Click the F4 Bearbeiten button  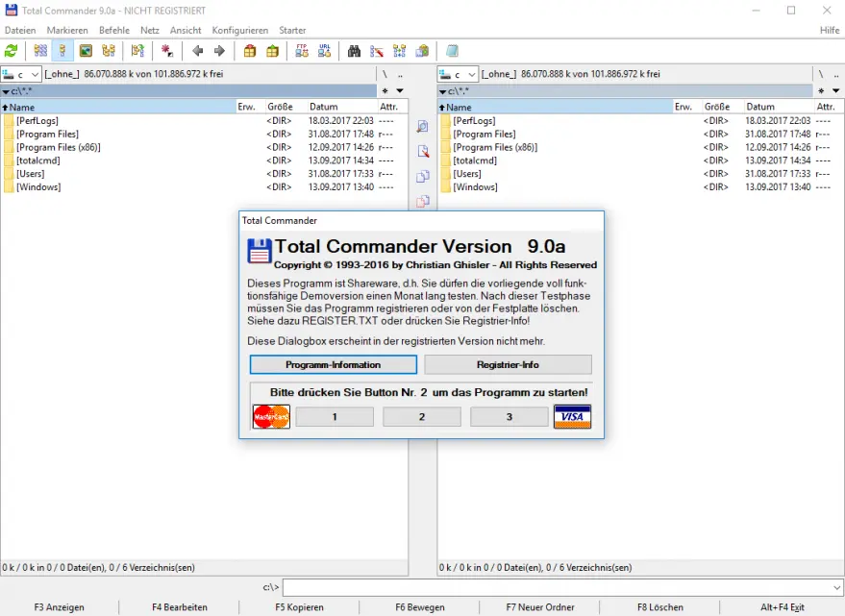[x=180, y=607]
